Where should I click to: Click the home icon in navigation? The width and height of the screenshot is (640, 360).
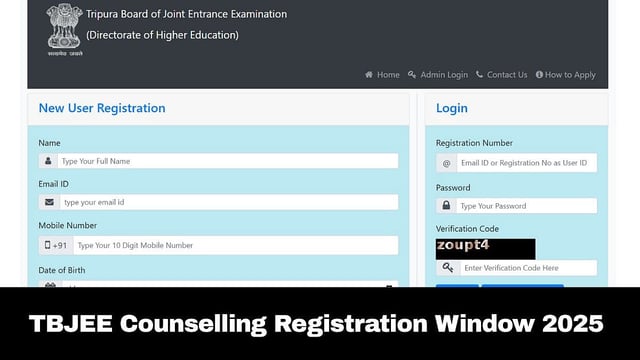point(369,75)
